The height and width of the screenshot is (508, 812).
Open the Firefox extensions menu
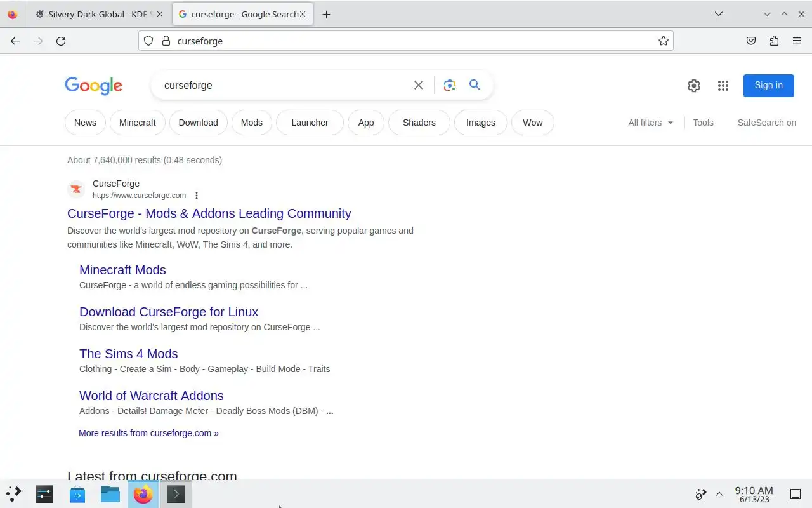click(x=774, y=41)
